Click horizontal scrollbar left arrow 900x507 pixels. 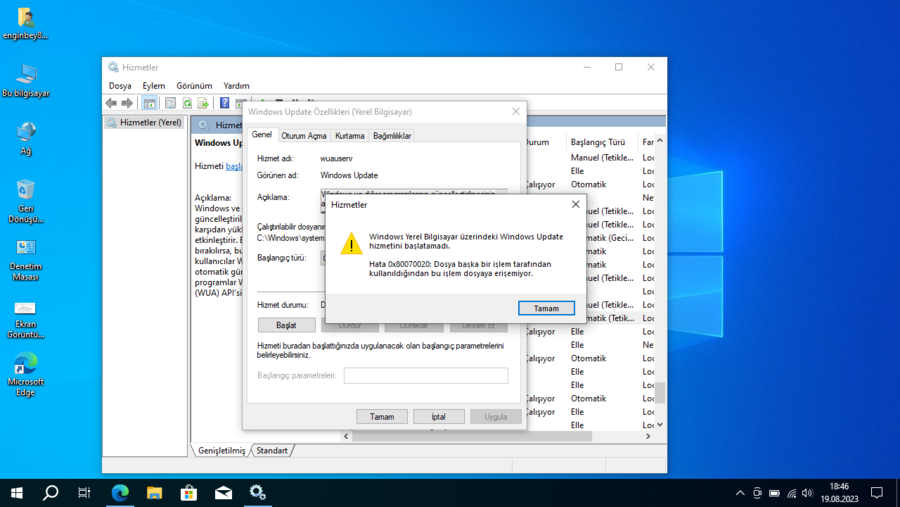[346, 436]
